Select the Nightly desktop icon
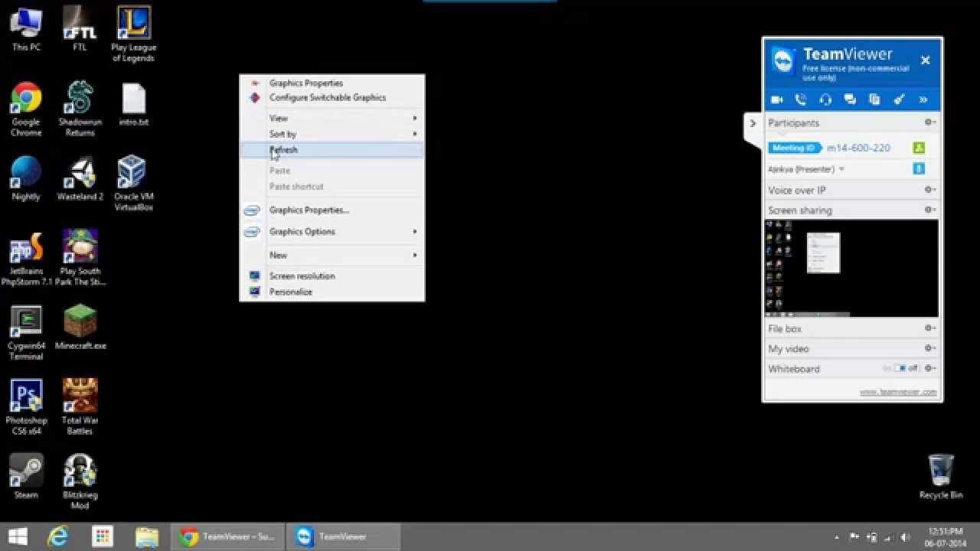The width and height of the screenshot is (980, 551). click(26, 179)
